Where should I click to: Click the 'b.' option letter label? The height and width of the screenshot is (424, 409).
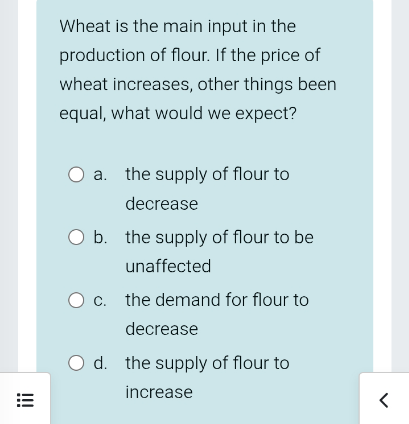coord(100,237)
